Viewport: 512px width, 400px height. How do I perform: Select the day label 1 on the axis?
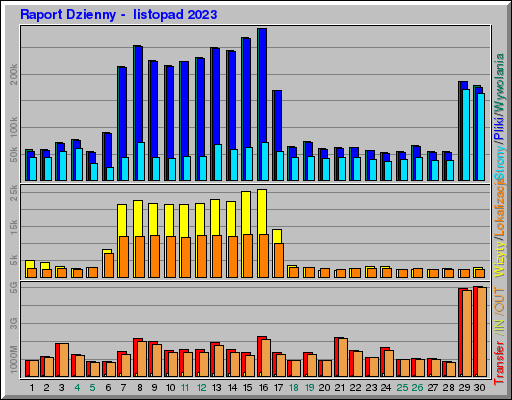coord(32,388)
